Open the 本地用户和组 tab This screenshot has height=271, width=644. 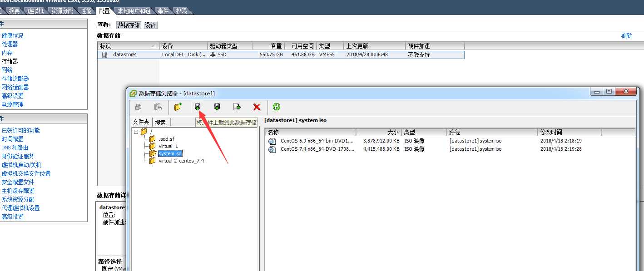[x=134, y=11]
